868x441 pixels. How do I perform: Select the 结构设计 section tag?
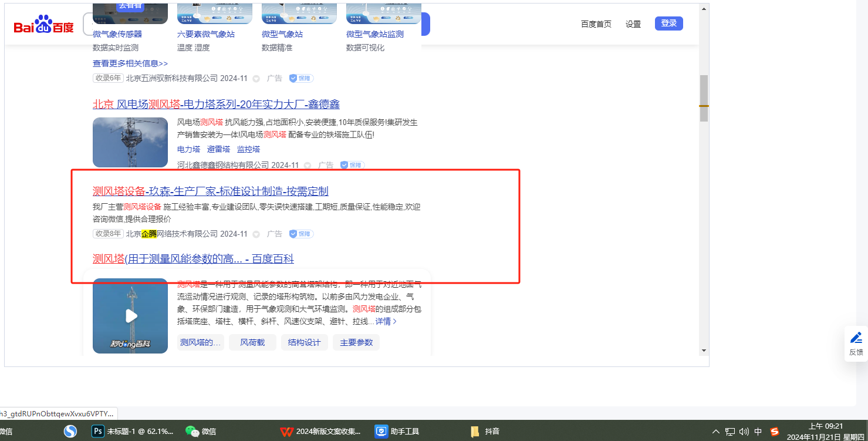click(x=305, y=342)
